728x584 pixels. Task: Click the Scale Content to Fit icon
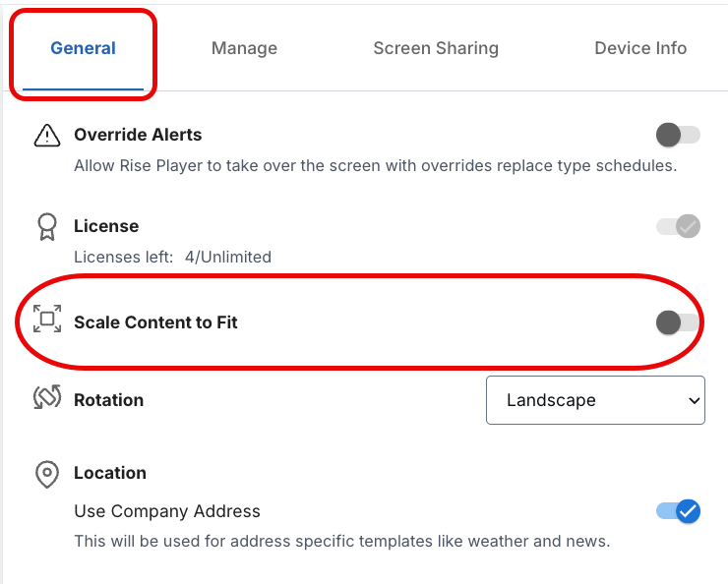(x=47, y=319)
